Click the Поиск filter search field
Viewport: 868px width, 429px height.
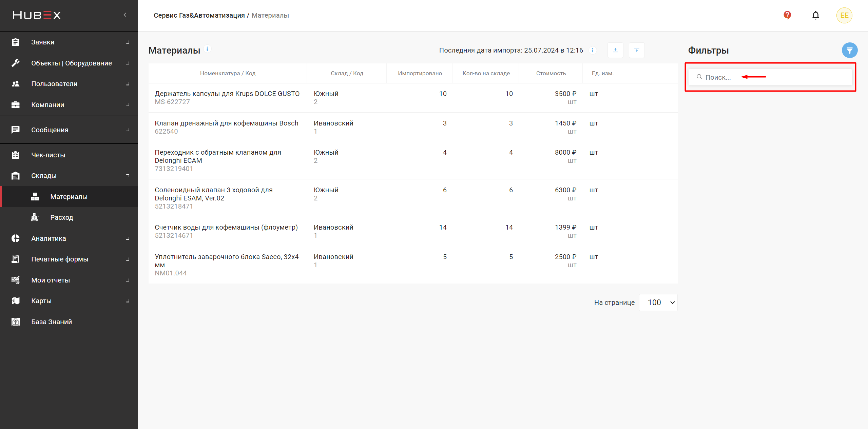[770, 77]
